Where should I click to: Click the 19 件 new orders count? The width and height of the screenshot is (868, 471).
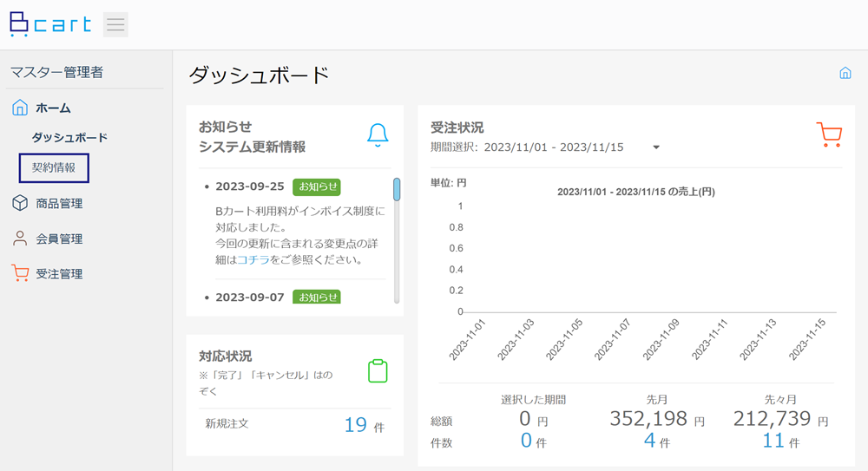coord(364,425)
